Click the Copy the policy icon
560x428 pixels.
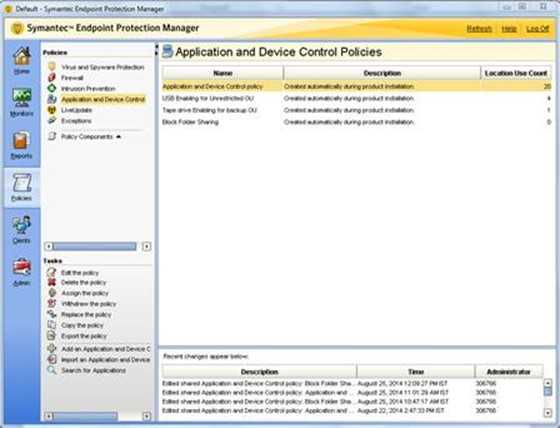[52, 325]
